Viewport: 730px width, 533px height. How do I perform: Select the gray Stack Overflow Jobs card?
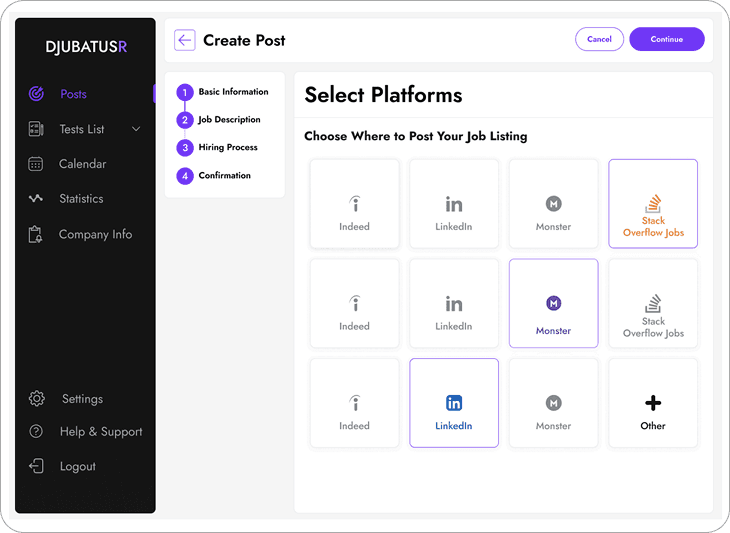(x=653, y=304)
